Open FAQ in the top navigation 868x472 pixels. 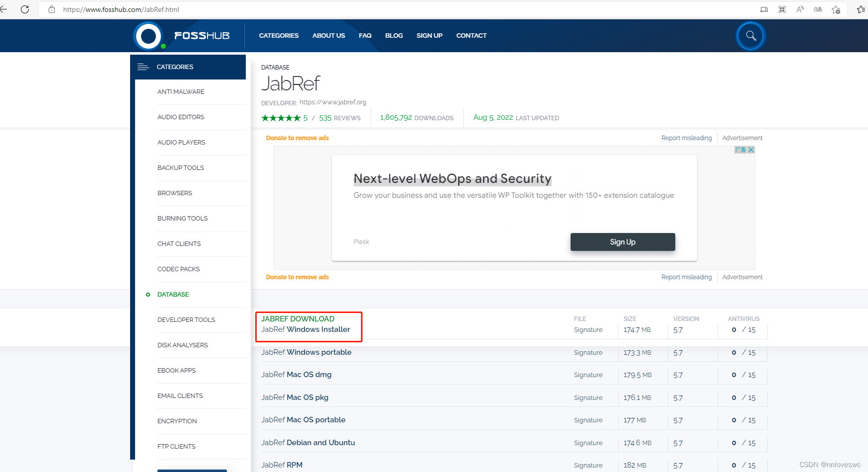click(x=365, y=36)
